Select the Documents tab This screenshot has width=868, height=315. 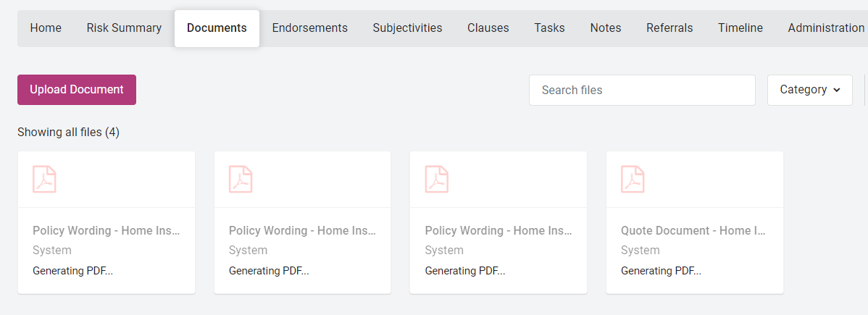tap(217, 28)
